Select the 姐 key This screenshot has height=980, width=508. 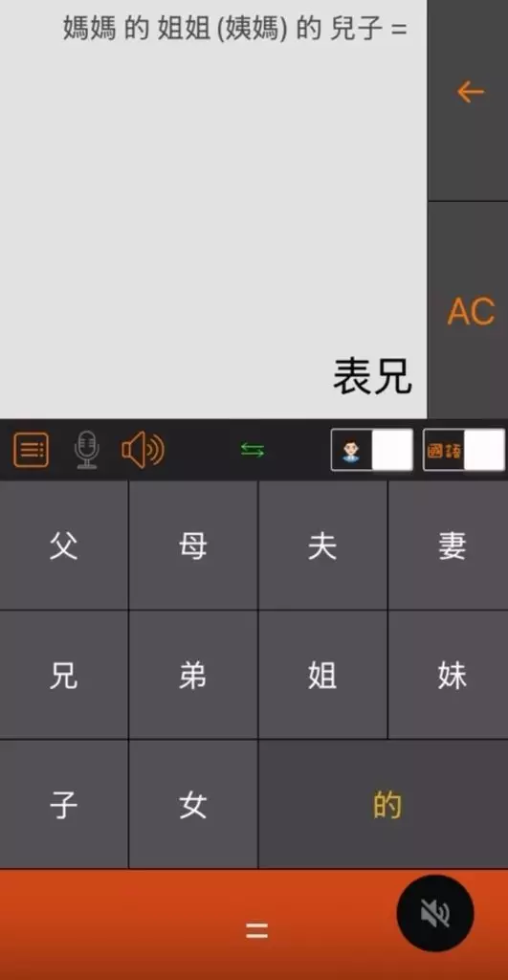[322, 675]
